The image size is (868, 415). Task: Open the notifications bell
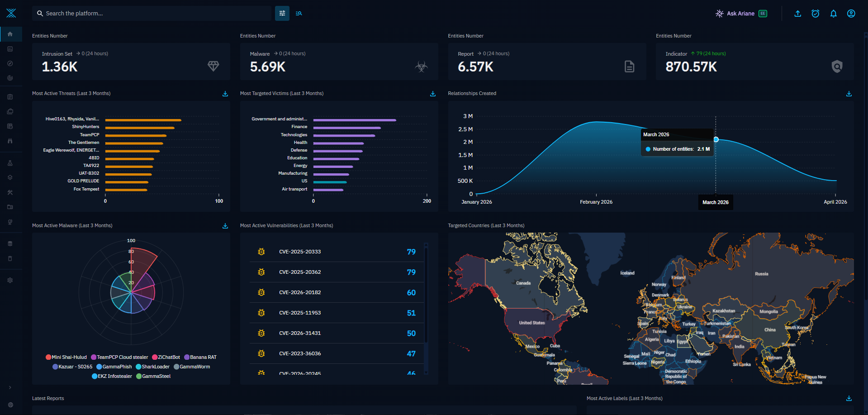[833, 14]
